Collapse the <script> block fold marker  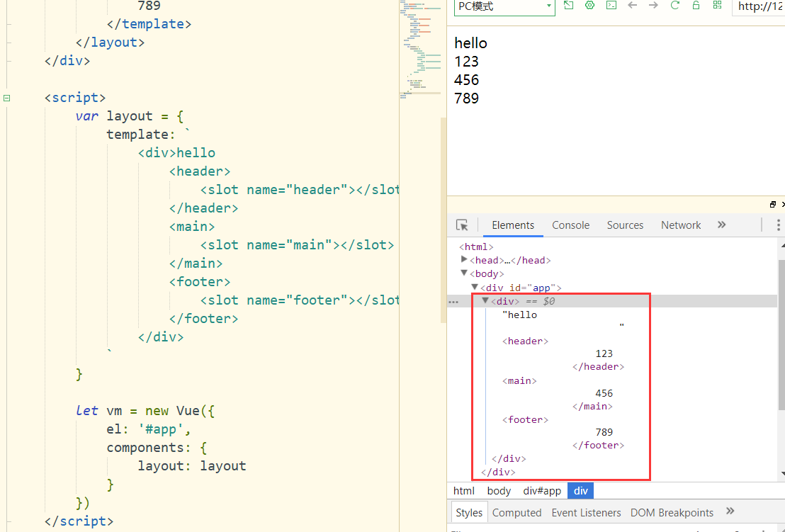tap(6, 98)
